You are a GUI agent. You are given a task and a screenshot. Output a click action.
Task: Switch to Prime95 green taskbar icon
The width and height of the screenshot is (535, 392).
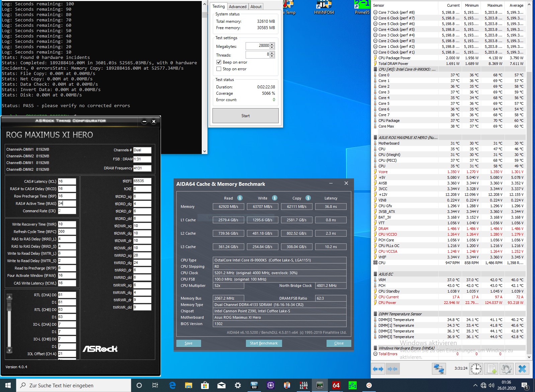pyautogui.click(x=353, y=385)
